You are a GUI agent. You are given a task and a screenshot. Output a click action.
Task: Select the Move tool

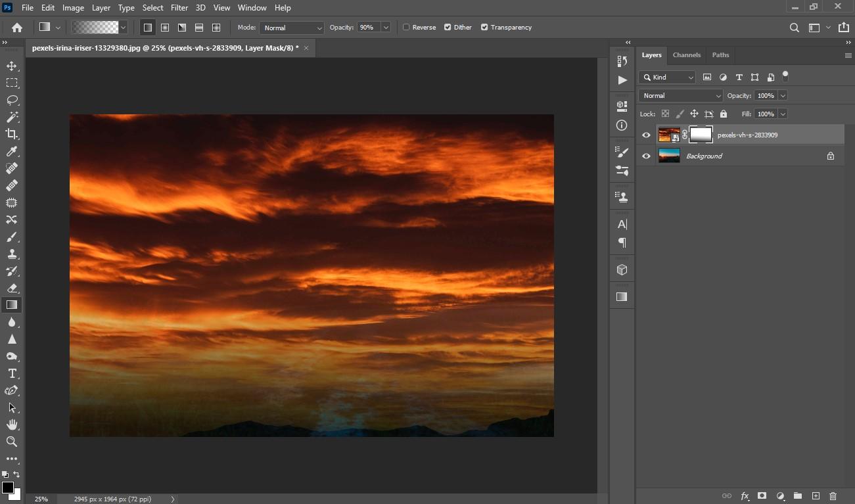pos(12,66)
